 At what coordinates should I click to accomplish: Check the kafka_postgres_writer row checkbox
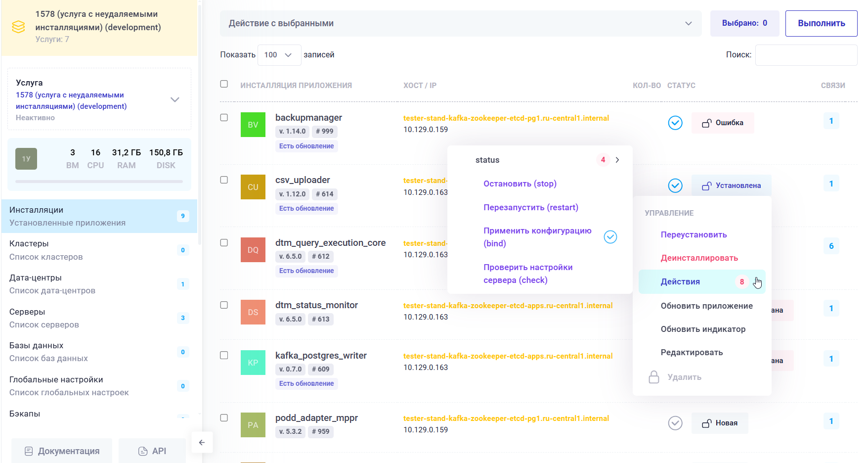224,355
